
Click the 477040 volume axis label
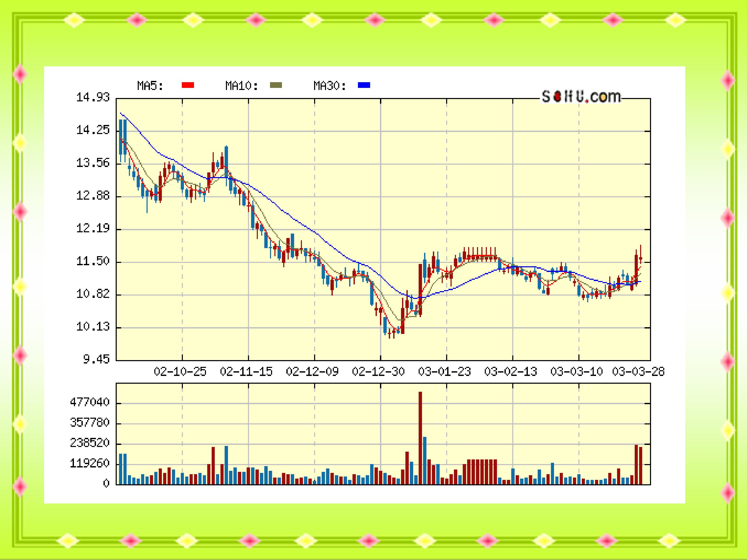[x=90, y=402]
